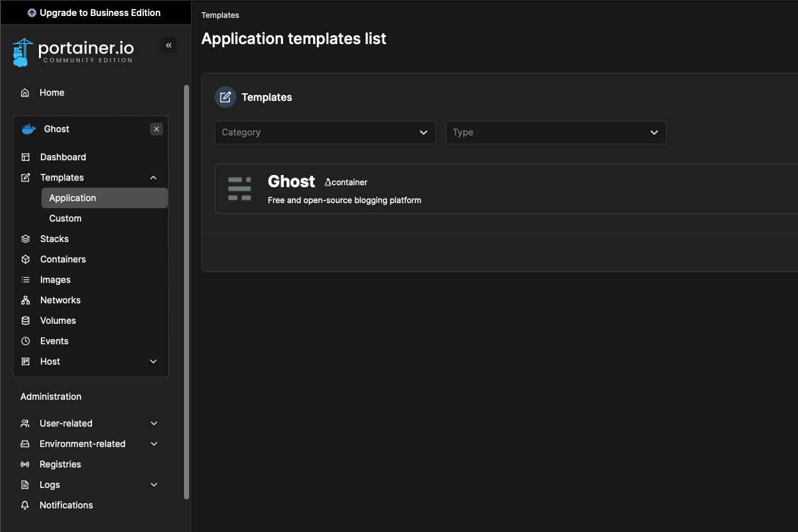Click the Portainer.io logo
This screenshot has width=798, height=532.
[73, 52]
